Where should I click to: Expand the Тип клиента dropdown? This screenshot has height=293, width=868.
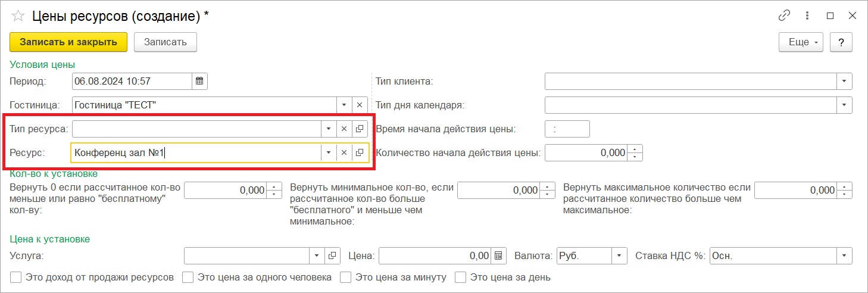coord(844,81)
